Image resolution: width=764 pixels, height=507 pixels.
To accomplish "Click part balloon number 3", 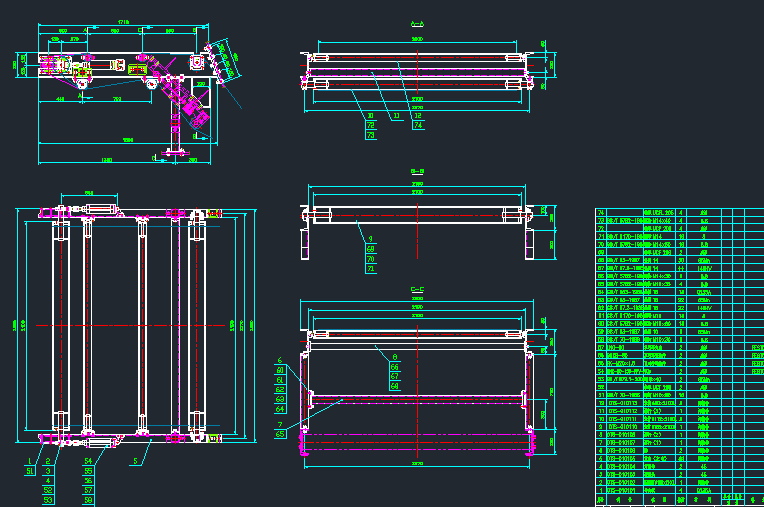I will coord(48,471).
